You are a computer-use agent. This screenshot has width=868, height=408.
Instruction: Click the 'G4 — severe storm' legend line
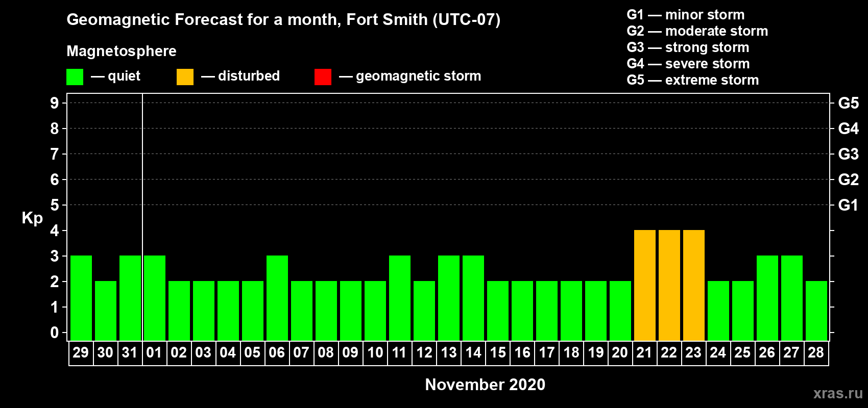coord(688,64)
